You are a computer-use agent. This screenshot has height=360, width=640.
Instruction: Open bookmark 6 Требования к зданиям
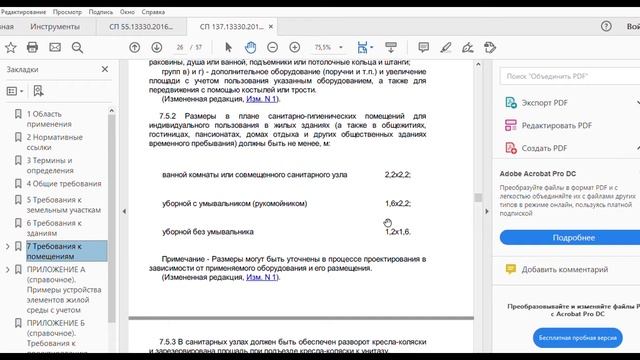point(54,228)
